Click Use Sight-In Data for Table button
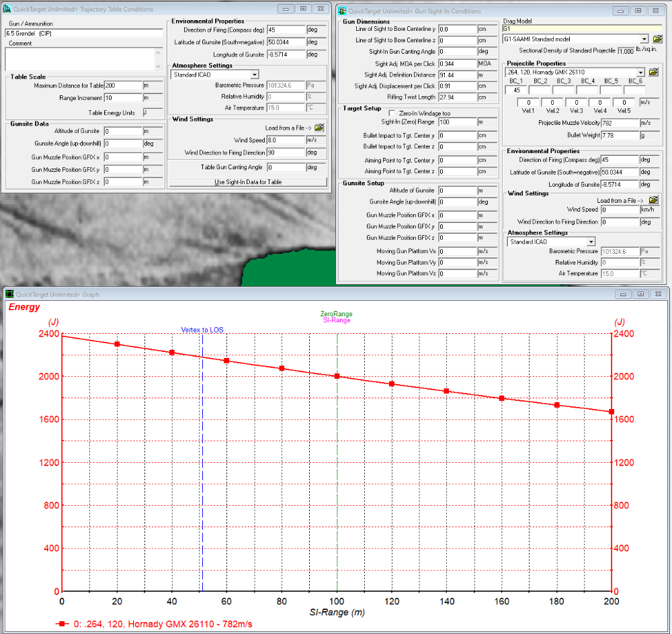 (248, 182)
